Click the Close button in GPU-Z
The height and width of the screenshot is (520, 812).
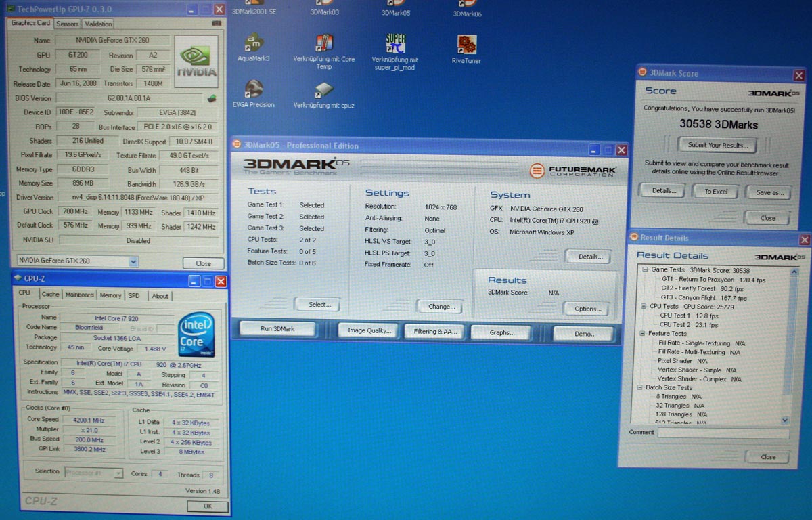[x=203, y=263]
